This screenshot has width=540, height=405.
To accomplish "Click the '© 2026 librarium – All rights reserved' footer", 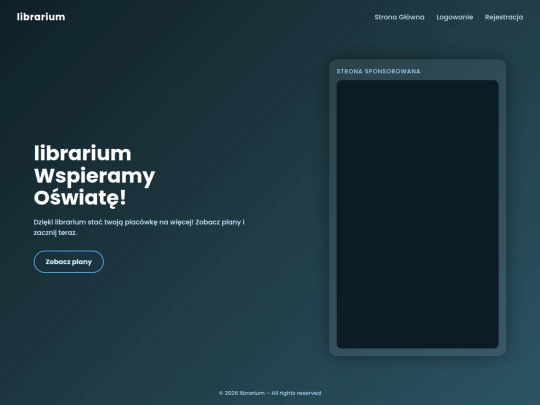I will (x=270, y=393).
